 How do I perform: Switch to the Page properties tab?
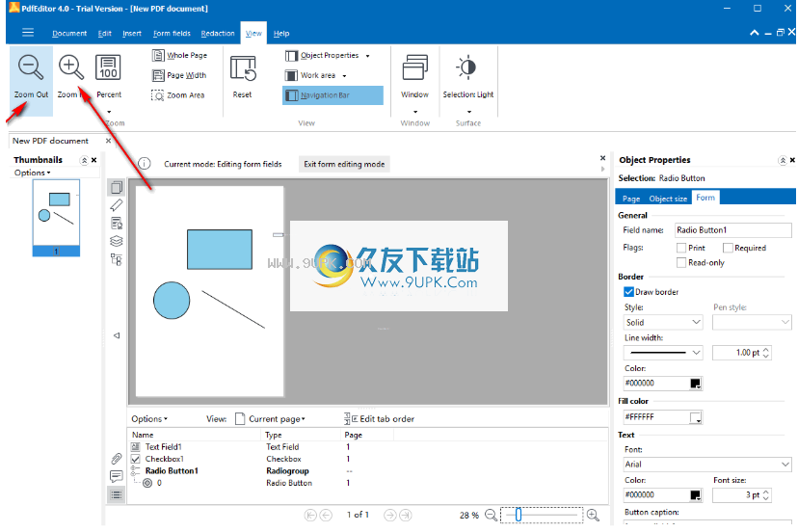[x=631, y=199]
